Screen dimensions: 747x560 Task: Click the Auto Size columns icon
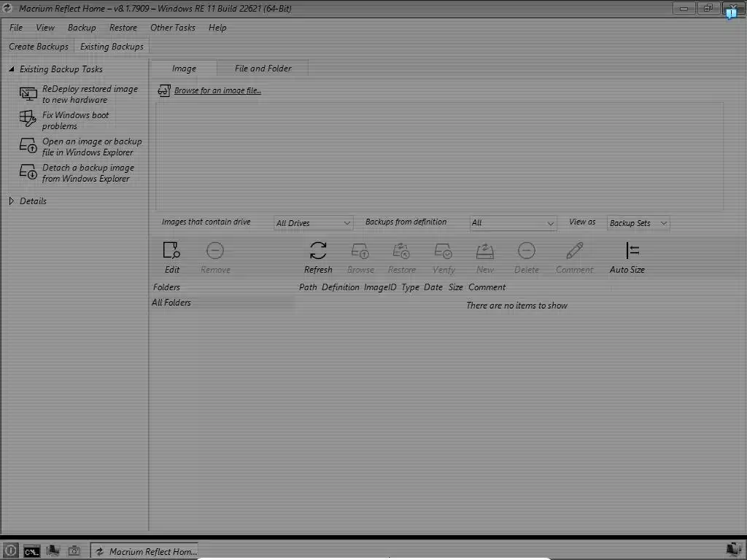pyautogui.click(x=632, y=251)
